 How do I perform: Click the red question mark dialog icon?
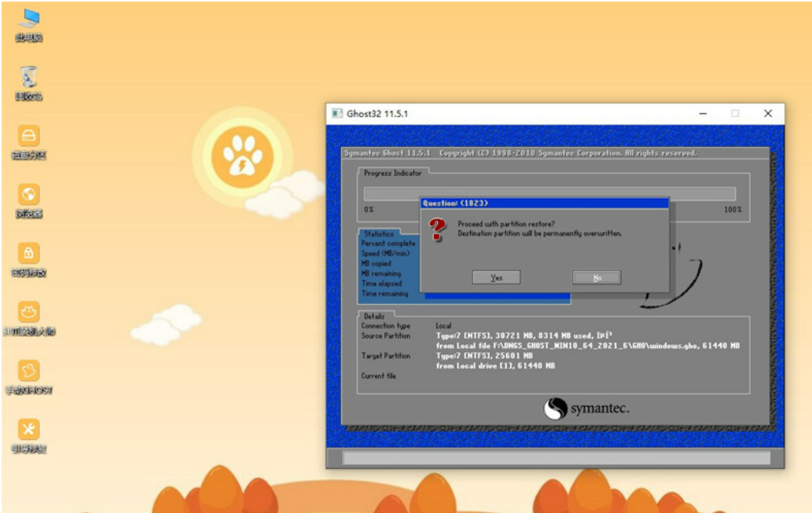click(x=437, y=230)
